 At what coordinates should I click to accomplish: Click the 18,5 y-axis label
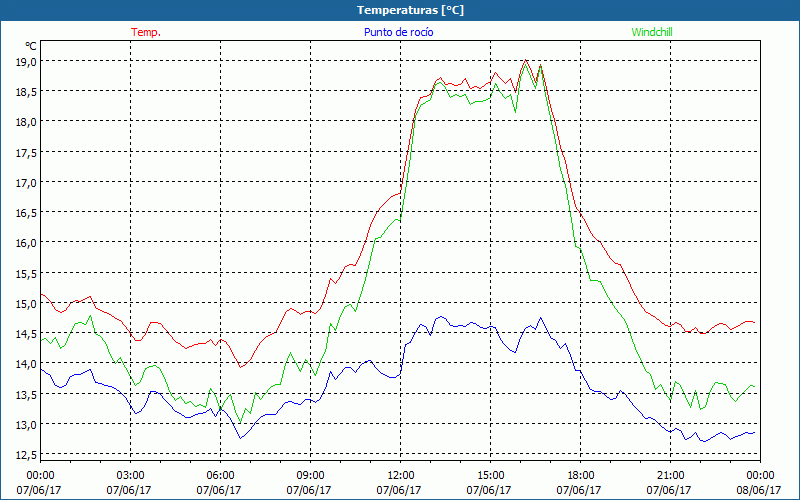click(x=26, y=91)
